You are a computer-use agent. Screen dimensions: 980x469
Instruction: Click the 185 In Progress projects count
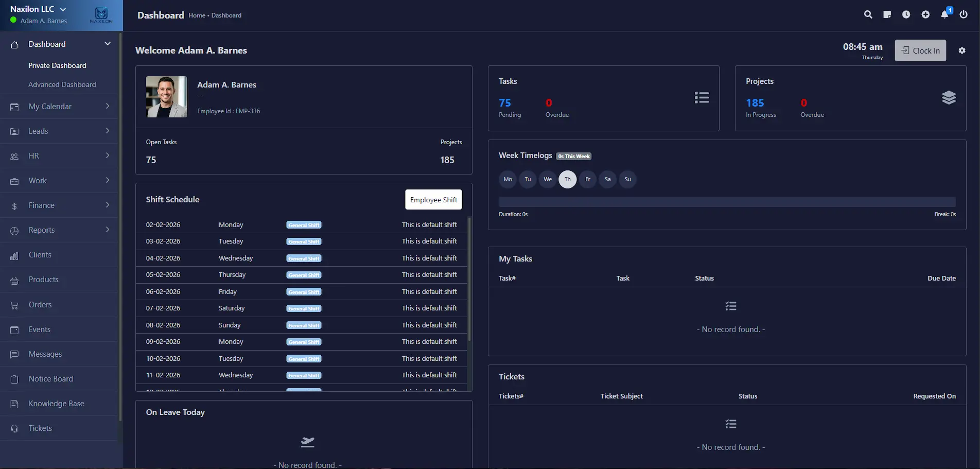pos(755,103)
